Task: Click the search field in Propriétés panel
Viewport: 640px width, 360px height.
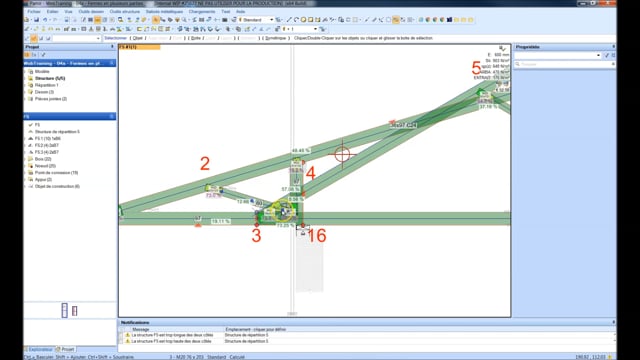Action: pos(564,64)
